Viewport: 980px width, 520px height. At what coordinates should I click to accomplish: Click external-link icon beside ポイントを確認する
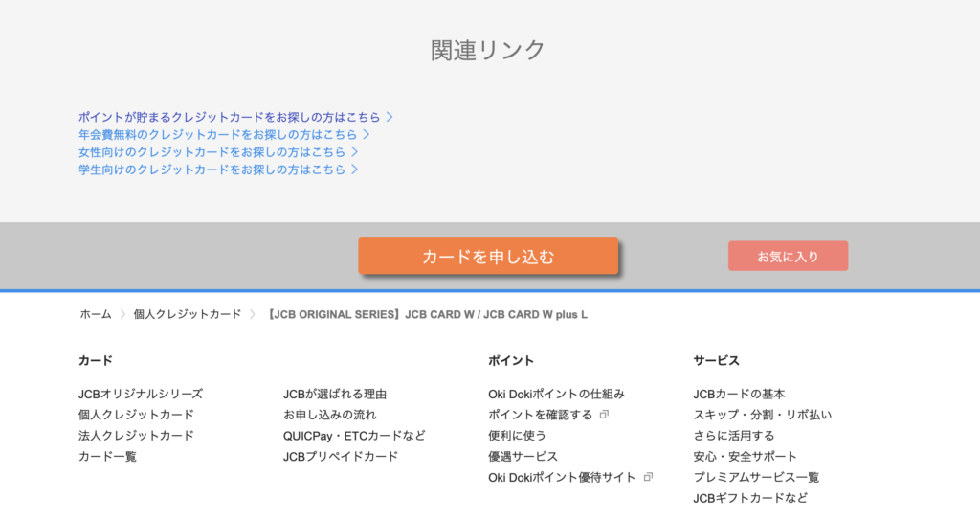click(x=604, y=415)
